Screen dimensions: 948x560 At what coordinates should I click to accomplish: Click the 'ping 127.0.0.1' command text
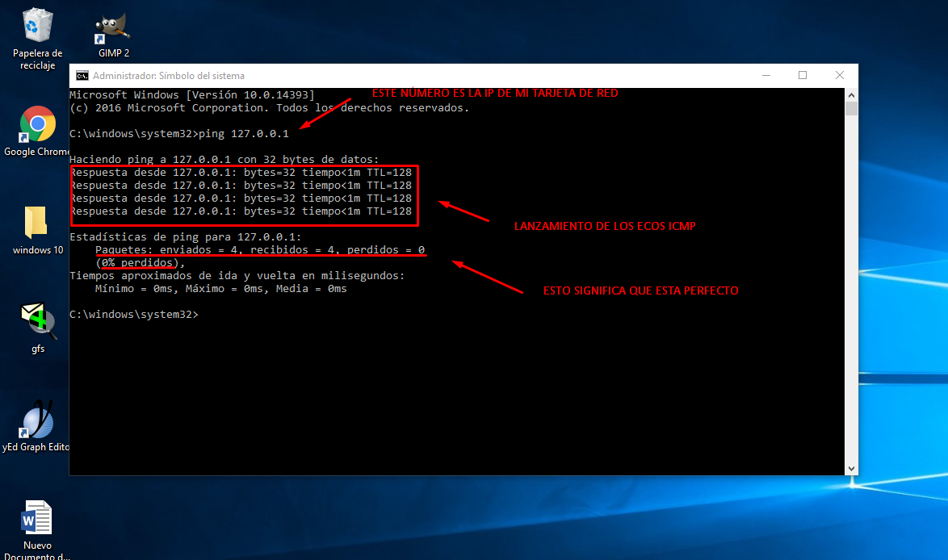(x=244, y=133)
